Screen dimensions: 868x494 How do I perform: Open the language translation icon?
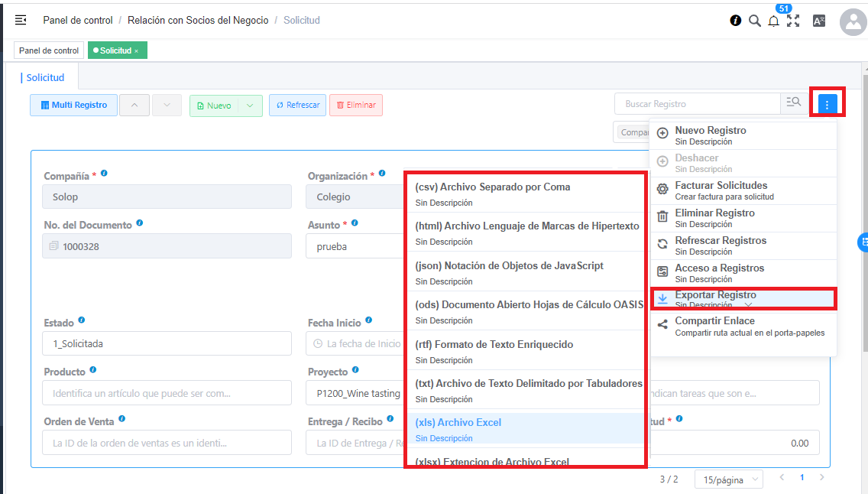818,21
